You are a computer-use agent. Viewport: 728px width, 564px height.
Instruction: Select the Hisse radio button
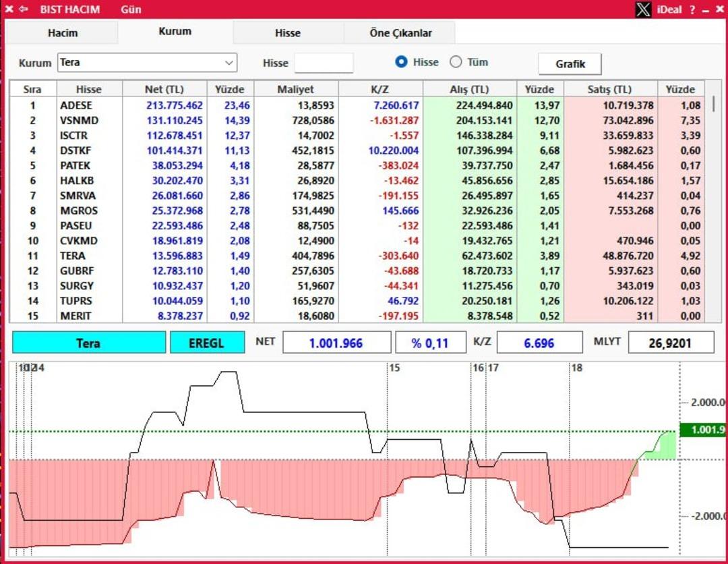click(401, 62)
